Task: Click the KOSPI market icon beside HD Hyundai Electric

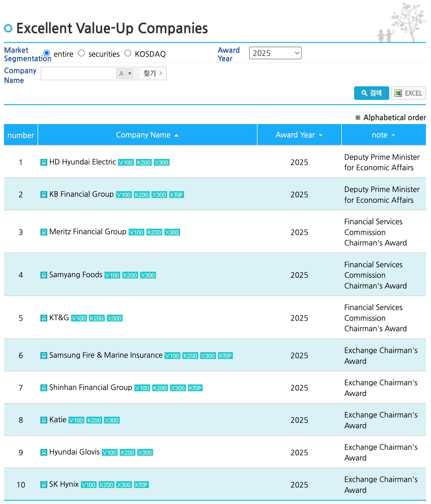Action: [44, 162]
